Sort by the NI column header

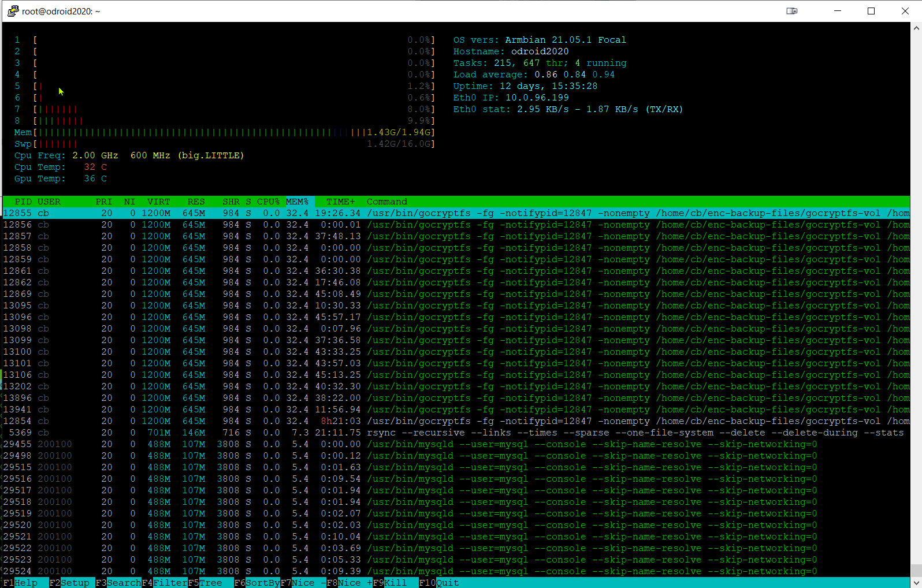tap(129, 202)
